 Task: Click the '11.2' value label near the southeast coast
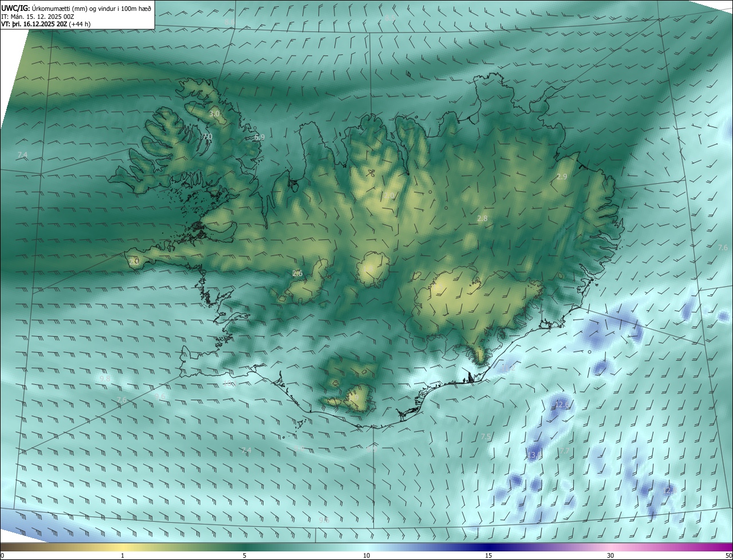tap(509, 368)
